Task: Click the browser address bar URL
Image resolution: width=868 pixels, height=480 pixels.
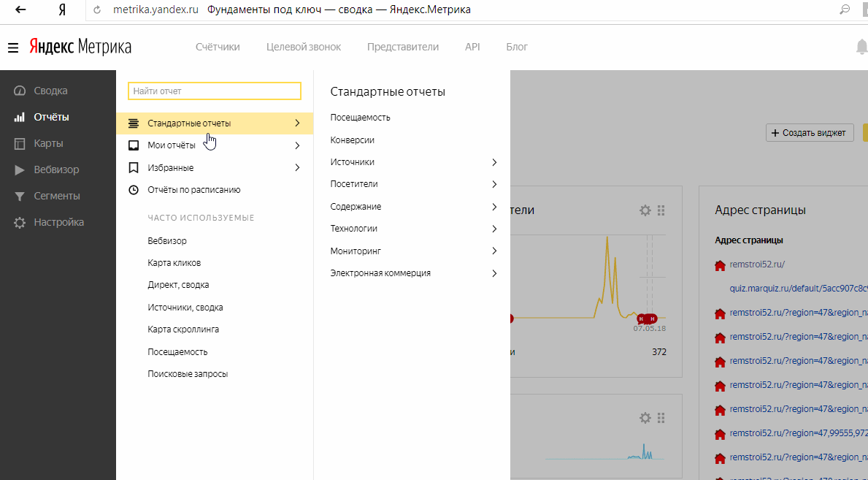Action: [x=155, y=9]
